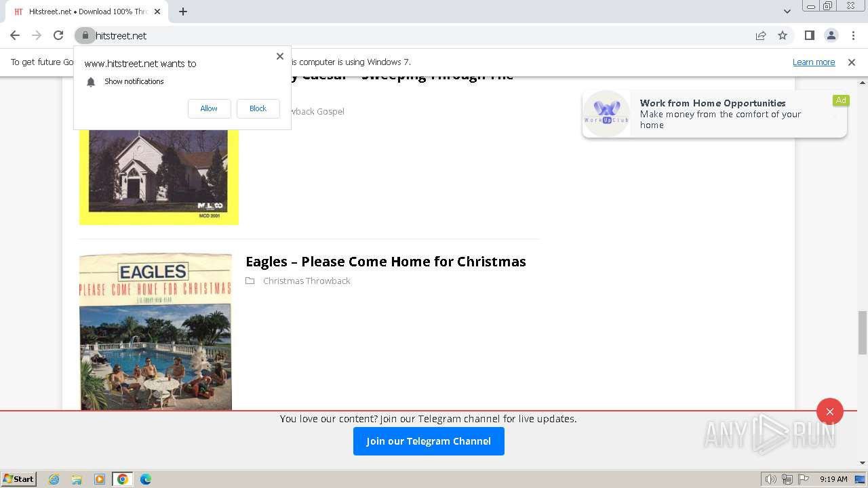This screenshot has height=488, width=868.
Task: Open Eagles Please Come Home for Christmas
Action: 386,262
